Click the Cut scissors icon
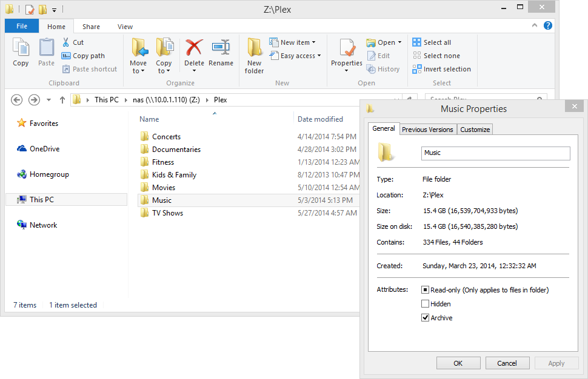The width and height of the screenshot is (588, 379). (66, 42)
